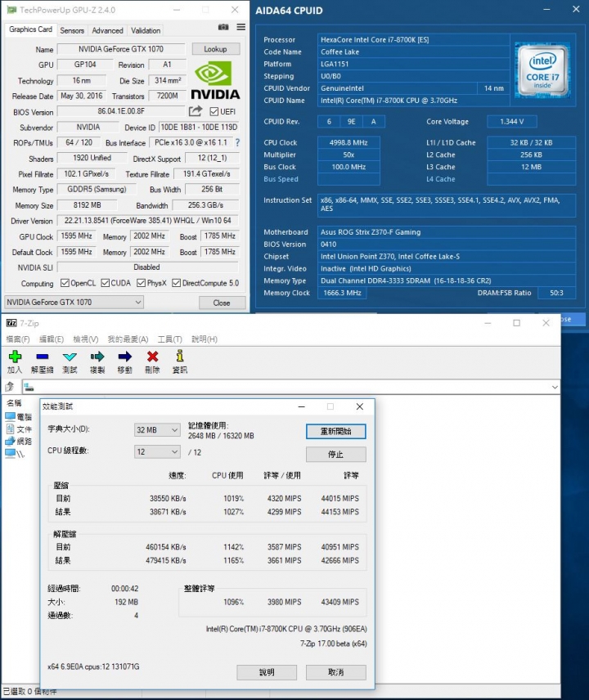Click the Bus Speed label in AIDA64
589x700 pixels.
point(281,179)
